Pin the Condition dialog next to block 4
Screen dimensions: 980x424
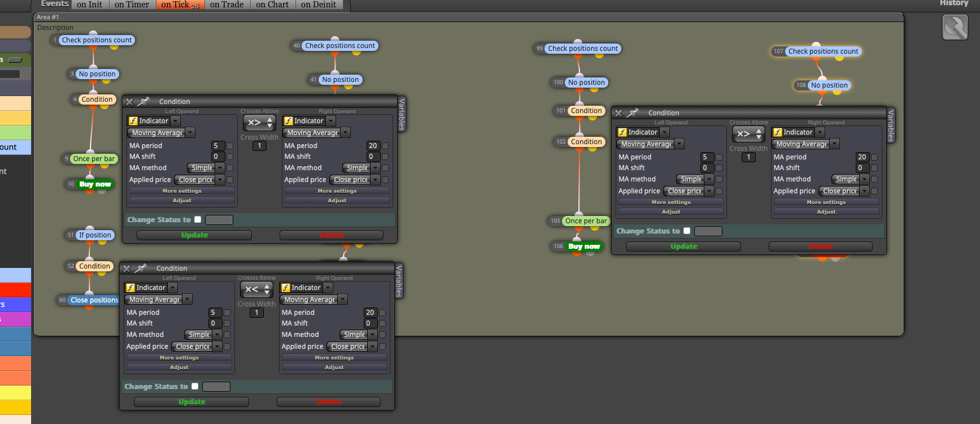[x=143, y=102]
